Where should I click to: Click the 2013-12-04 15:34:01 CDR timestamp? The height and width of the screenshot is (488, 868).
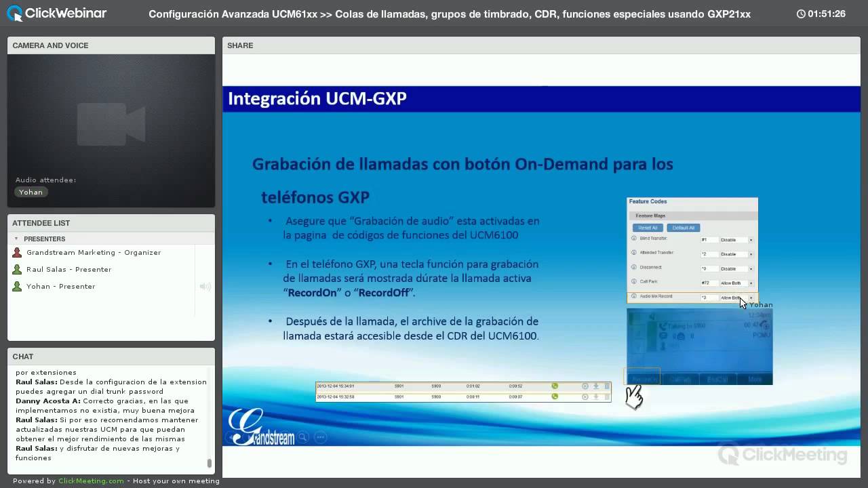pyautogui.click(x=335, y=386)
